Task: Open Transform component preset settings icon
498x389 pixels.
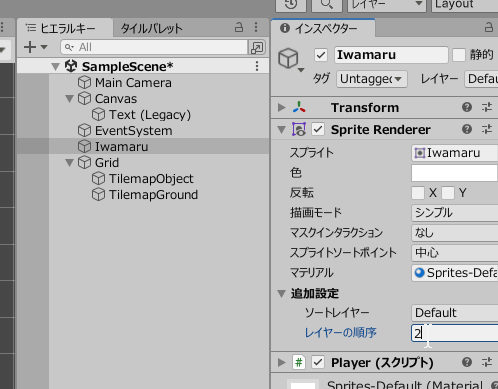Action: (x=487, y=107)
